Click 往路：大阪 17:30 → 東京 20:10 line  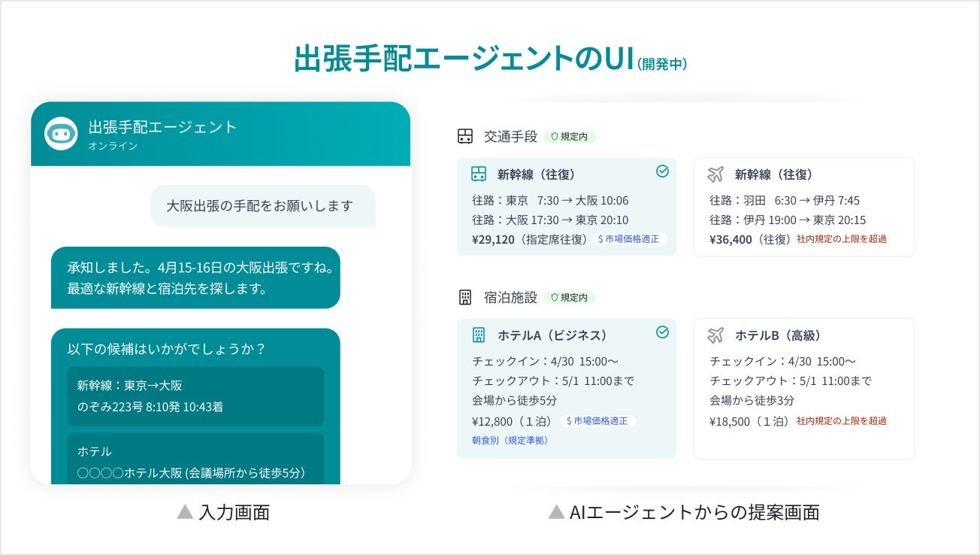[x=550, y=220]
